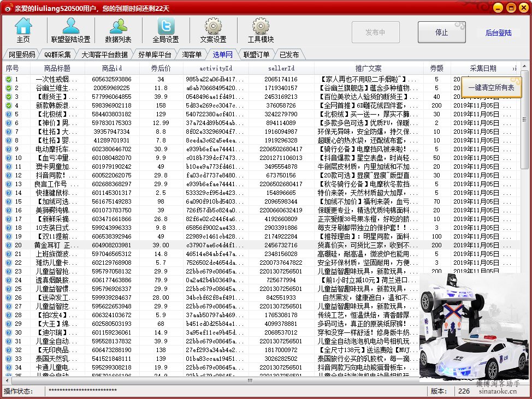Click the status icon of row 20
The height and width of the screenshot is (399, 532).
click(x=9, y=245)
